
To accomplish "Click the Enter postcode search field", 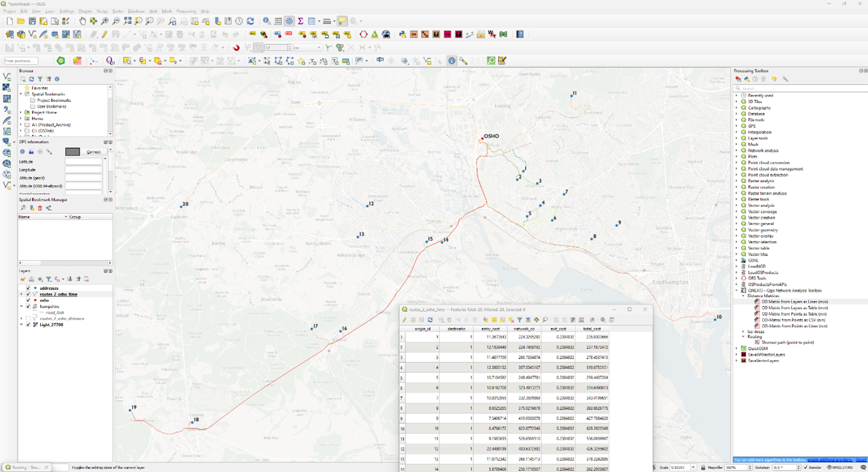I will tap(21, 61).
